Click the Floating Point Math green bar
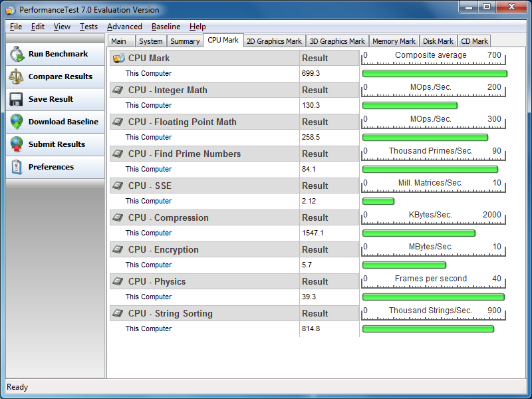 tap(425, 137)
